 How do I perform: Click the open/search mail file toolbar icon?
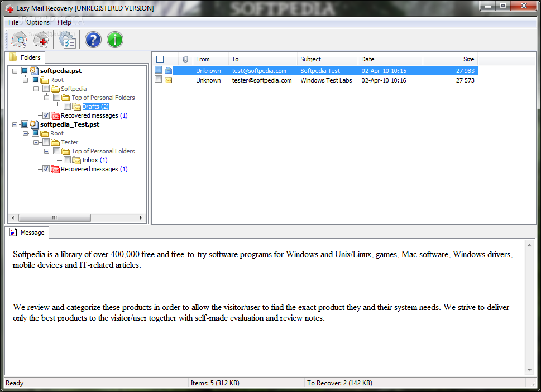click(x=20, y=40)
